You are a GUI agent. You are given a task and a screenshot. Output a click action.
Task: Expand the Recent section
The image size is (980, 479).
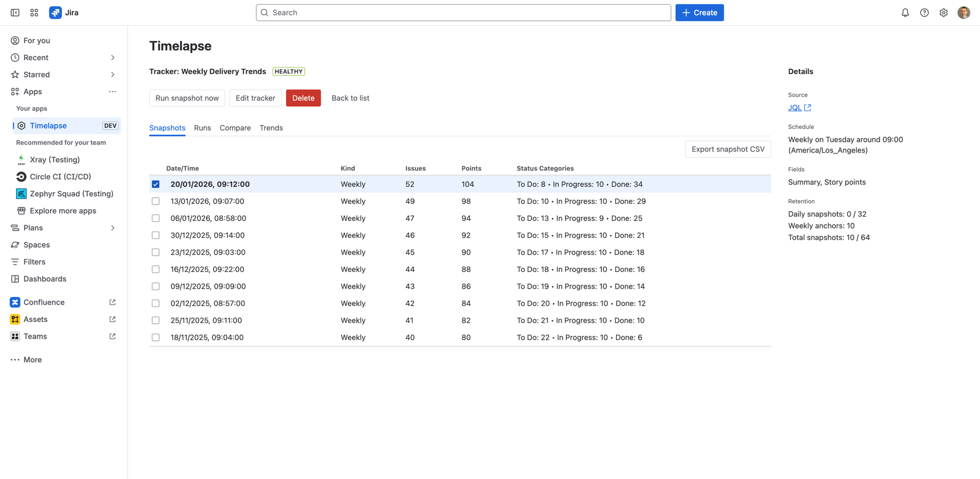(x=112, y=57)
